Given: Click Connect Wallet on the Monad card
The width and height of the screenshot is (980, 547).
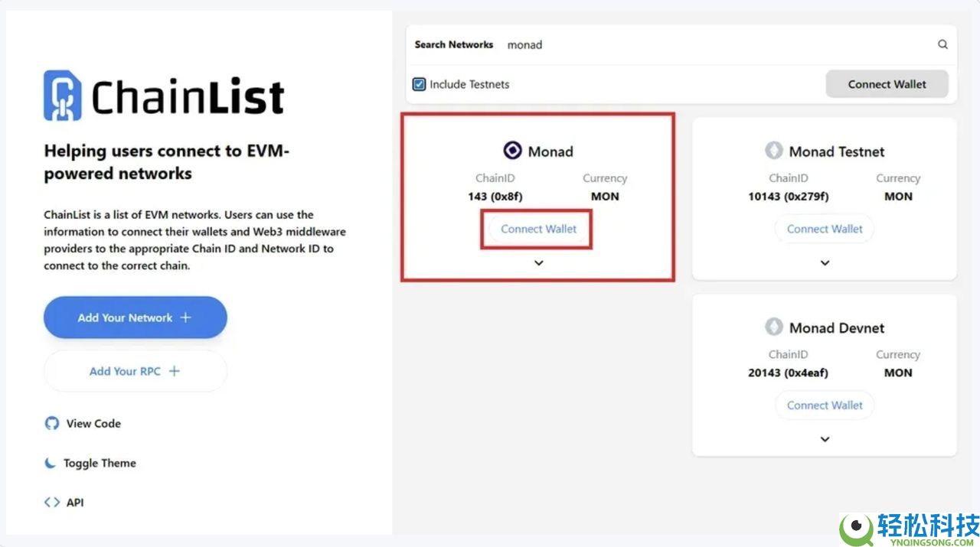Looking at the screenshot, I should 537,229.
